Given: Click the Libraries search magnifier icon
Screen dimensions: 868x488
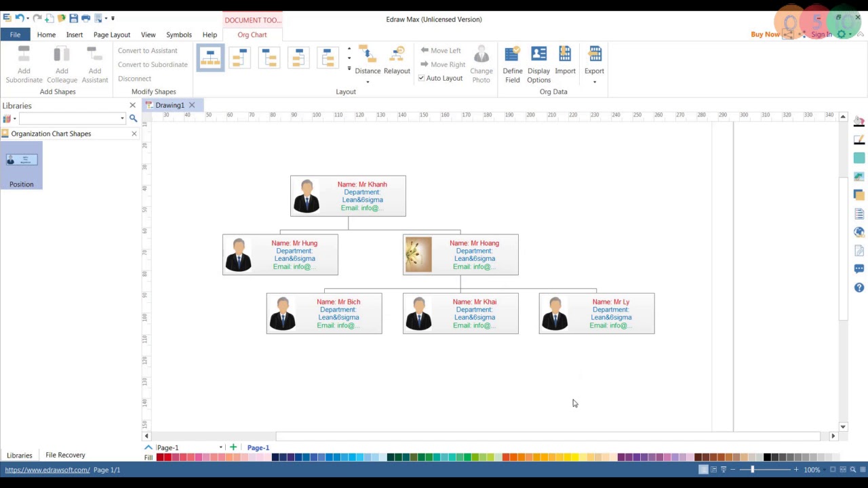Looking at the screenshot, I should (134, 119).
